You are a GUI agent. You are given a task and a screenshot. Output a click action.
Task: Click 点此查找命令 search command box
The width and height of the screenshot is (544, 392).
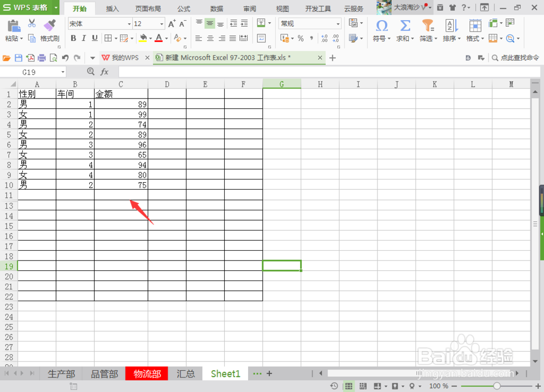click(516, 58)
